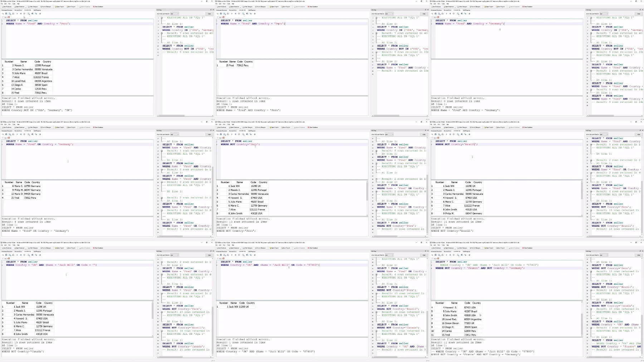
Task: Click Close Database in NOT France AND NOT Germany window
Action: (x=527, y=248)
